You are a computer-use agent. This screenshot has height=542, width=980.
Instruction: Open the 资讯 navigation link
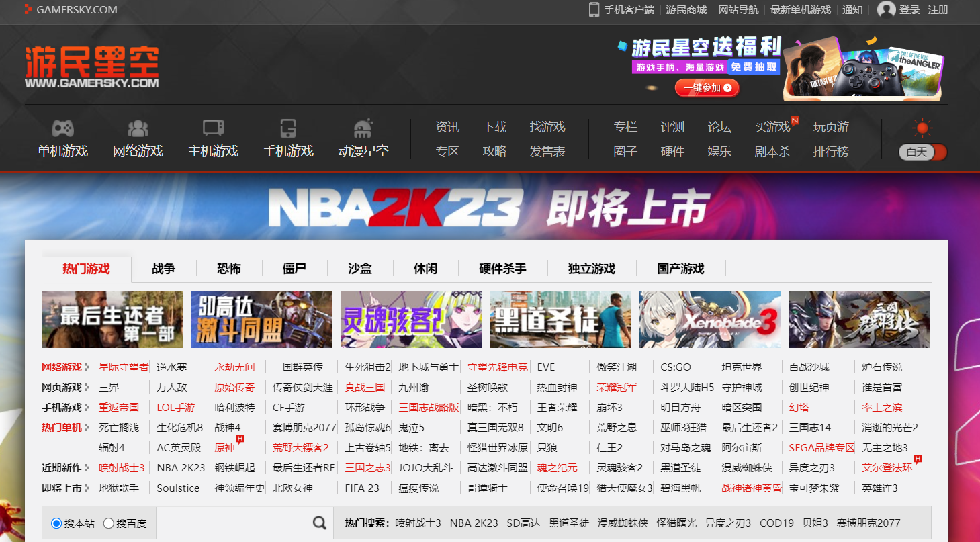coord(447,127)
